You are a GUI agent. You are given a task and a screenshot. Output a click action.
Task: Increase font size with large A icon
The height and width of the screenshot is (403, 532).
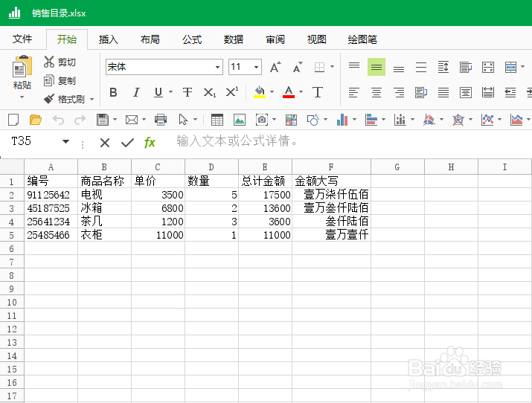click(275, 67)
